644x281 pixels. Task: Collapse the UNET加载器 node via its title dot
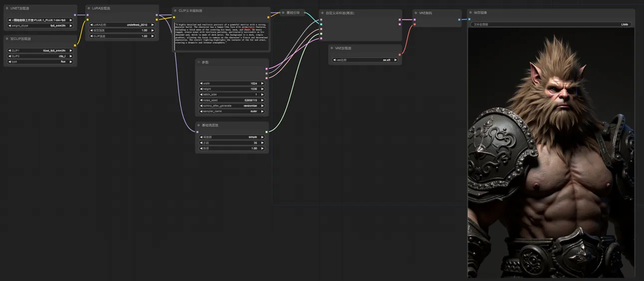point(7,8)
